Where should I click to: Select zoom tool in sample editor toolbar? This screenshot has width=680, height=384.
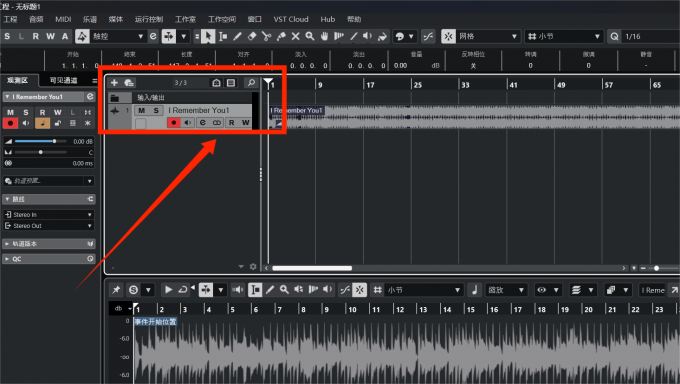click(x=284, y=290)
